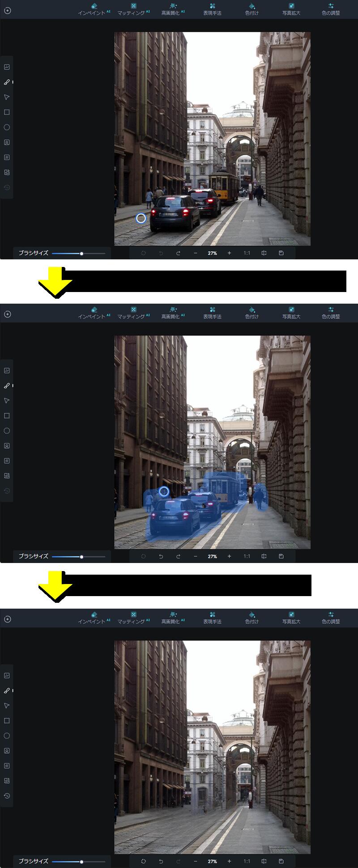The image size is (358, 868).
Task: Click the add-image plus circle in the unmasked-cars screenshot
Action: [8, 10]
